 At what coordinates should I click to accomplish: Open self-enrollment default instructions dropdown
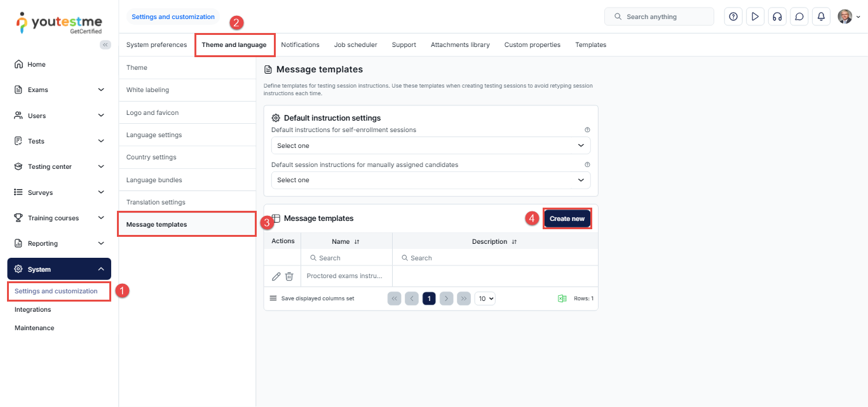coord(431,145)
